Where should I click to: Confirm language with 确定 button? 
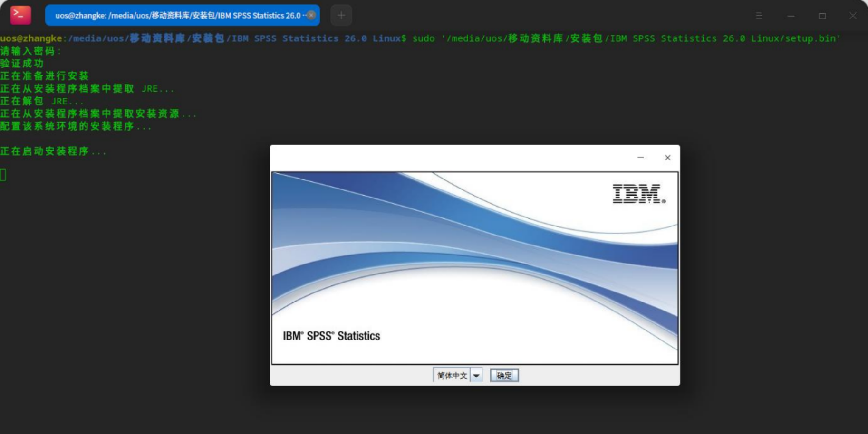pos(504,375)
